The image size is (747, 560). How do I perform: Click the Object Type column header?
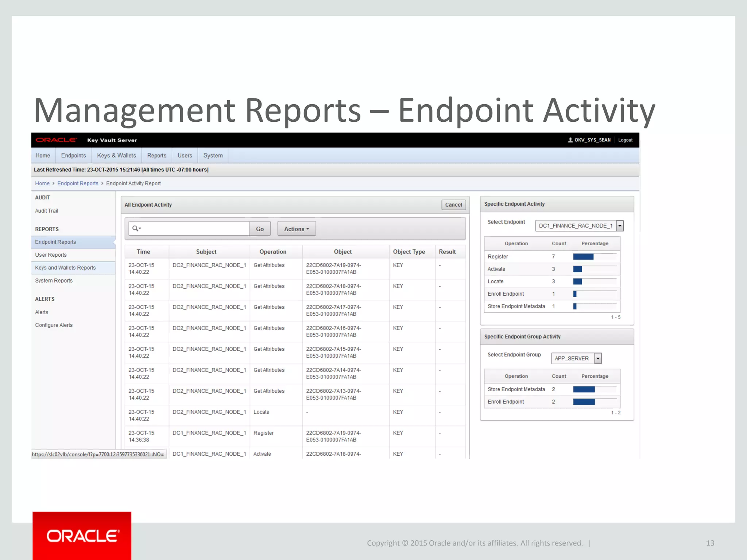click(x=409, y=252)
